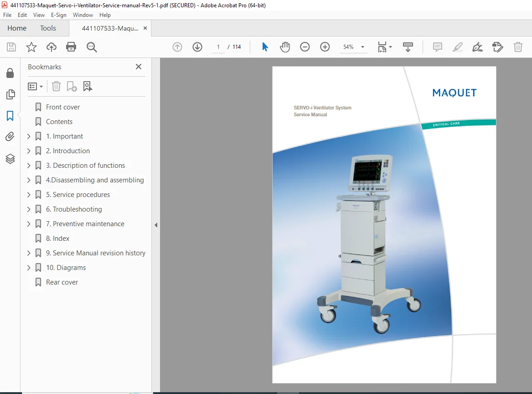This screenshot has height=394, width=532.
Task: Expand the 2. Introduction bookmark
Action: coord(29,151)
